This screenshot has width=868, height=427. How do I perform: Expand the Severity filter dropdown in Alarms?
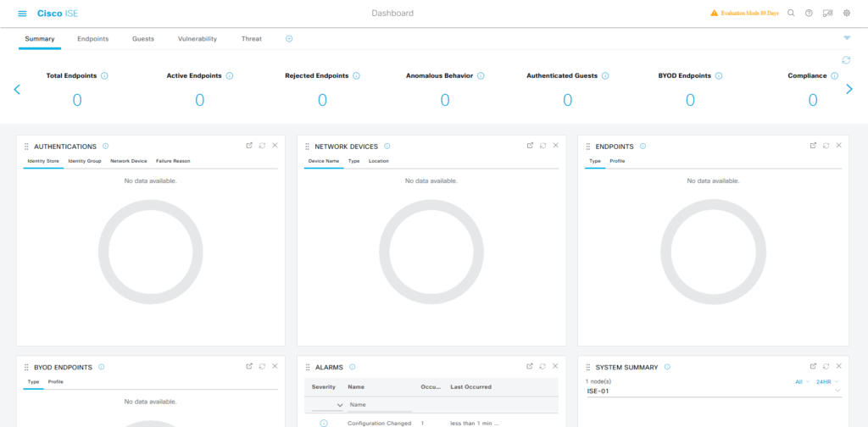[x=340, y=406]
